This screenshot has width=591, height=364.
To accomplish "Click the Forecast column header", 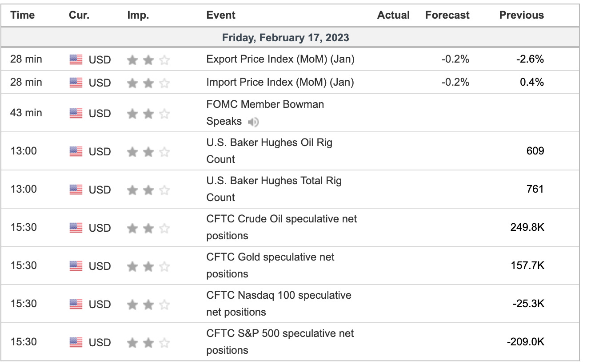I will click(x=447, y=15).
